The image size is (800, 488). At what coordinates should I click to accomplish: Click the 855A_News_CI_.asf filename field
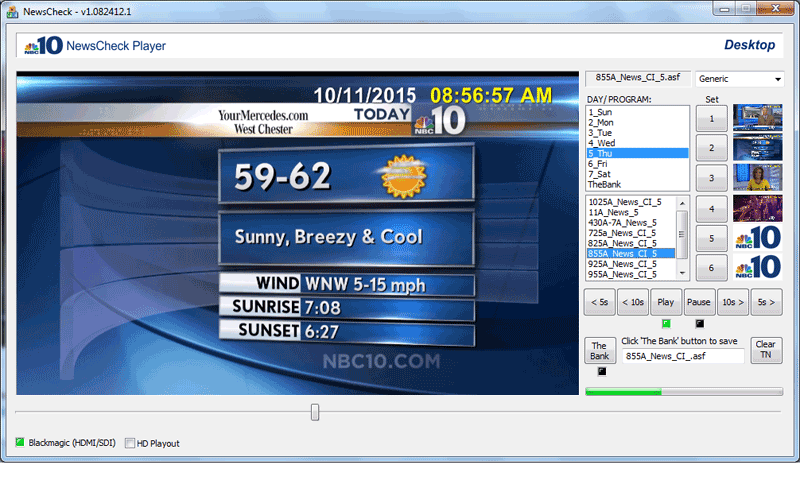(683, 356)
